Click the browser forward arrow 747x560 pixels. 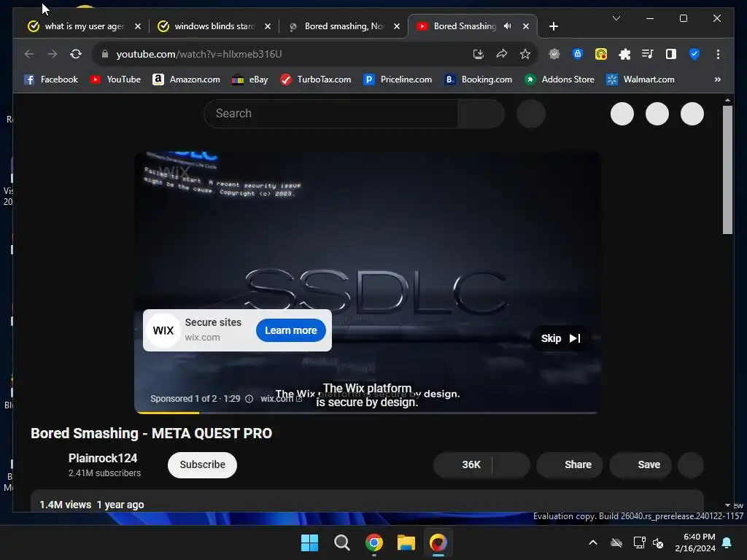[x=53, y=54]
